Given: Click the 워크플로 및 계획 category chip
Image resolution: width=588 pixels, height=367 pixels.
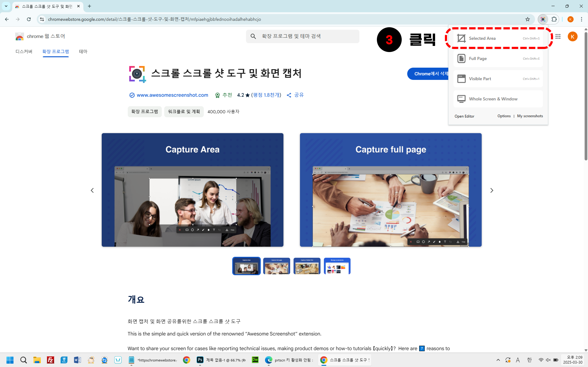Looking at the screenshot, I should tap(184, 112).
